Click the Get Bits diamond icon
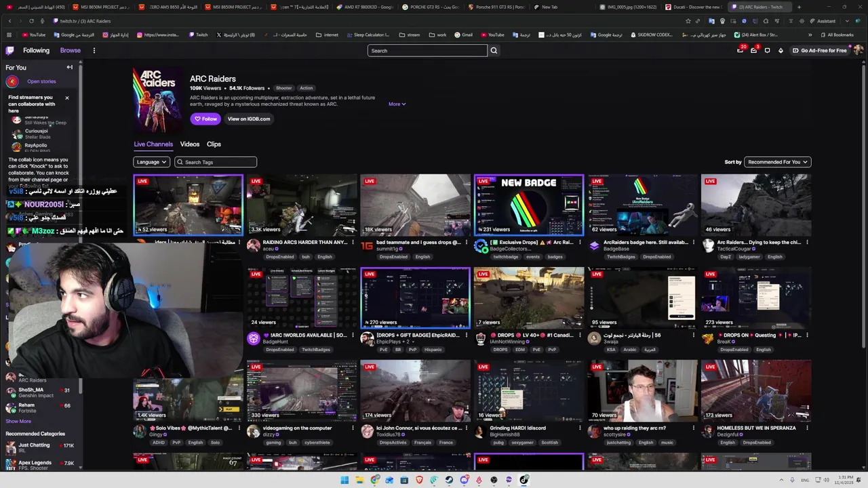This screenshot has width=868, height=488. [x=781, y=50]
